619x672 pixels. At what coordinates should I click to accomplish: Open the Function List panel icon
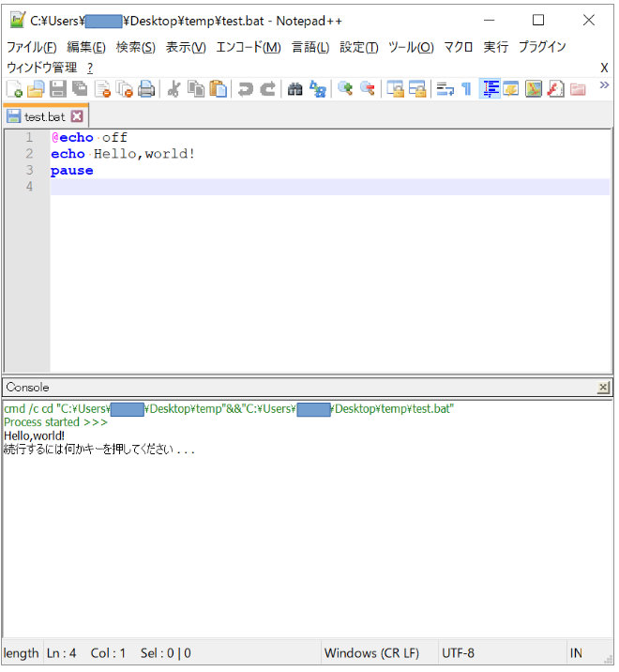[x=556, y=89]
